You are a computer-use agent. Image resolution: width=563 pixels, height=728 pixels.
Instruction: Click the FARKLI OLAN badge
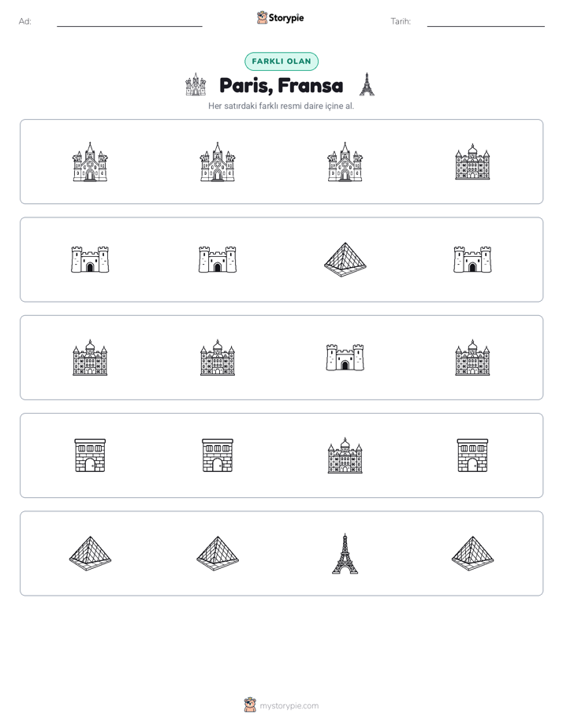click(x=281, y=61)
